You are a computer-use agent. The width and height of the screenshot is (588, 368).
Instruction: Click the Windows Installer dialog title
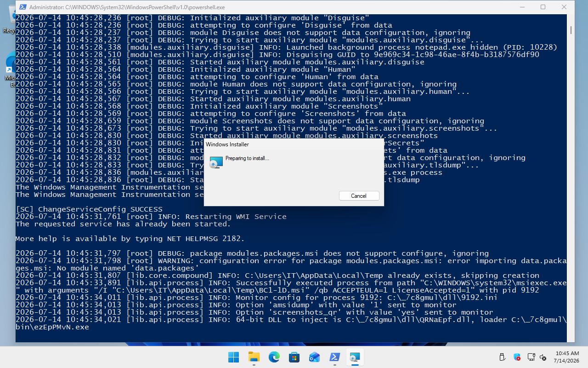(227, 144)
